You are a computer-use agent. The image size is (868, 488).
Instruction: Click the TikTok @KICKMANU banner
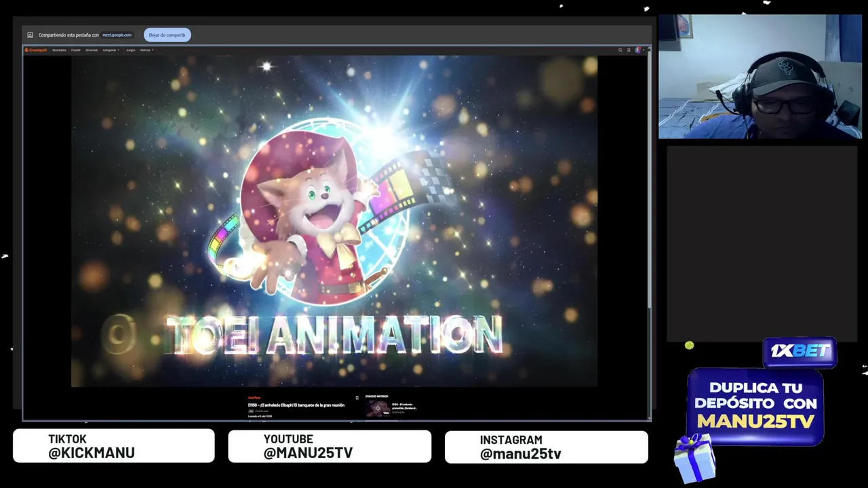[x=114, y=446]
